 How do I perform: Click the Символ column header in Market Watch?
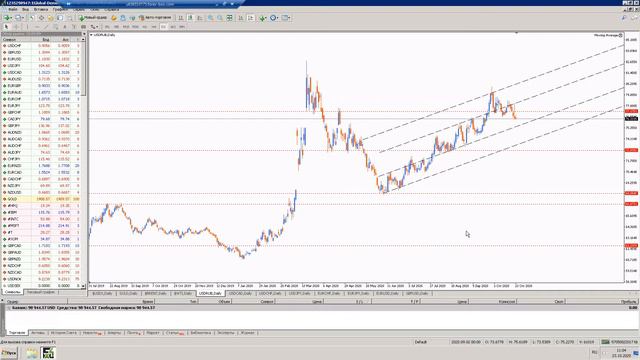coord(9,40)
